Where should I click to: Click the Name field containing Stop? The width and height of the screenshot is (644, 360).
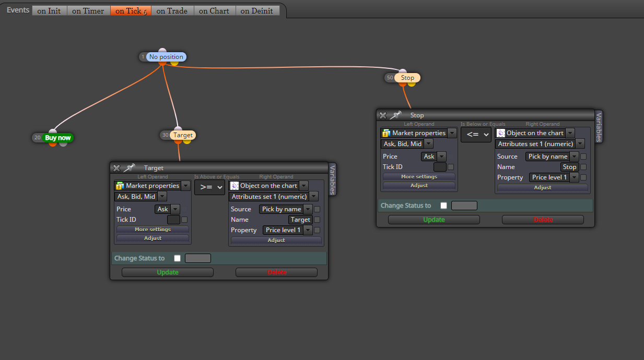(x=569, y=167)
